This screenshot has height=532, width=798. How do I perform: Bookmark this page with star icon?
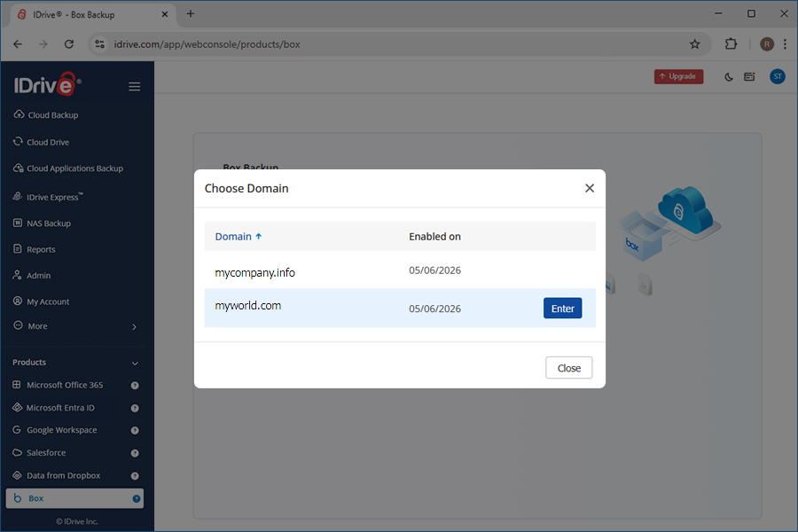pyautogui.click(x=694, y=44)
